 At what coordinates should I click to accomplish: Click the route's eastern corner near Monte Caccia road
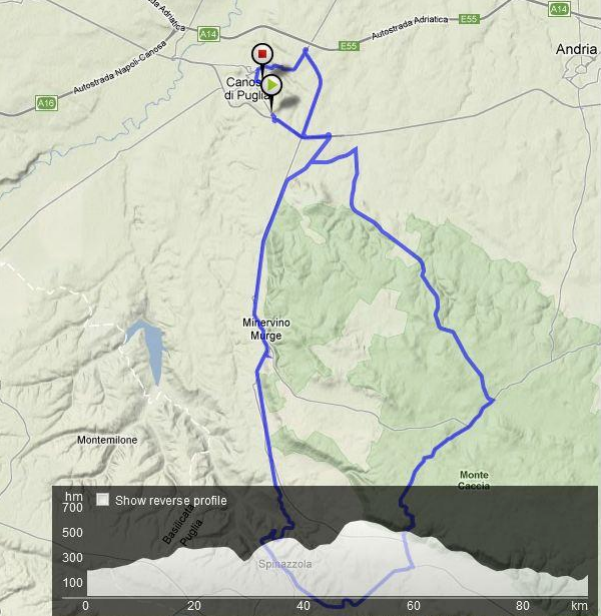coord(492,401)
